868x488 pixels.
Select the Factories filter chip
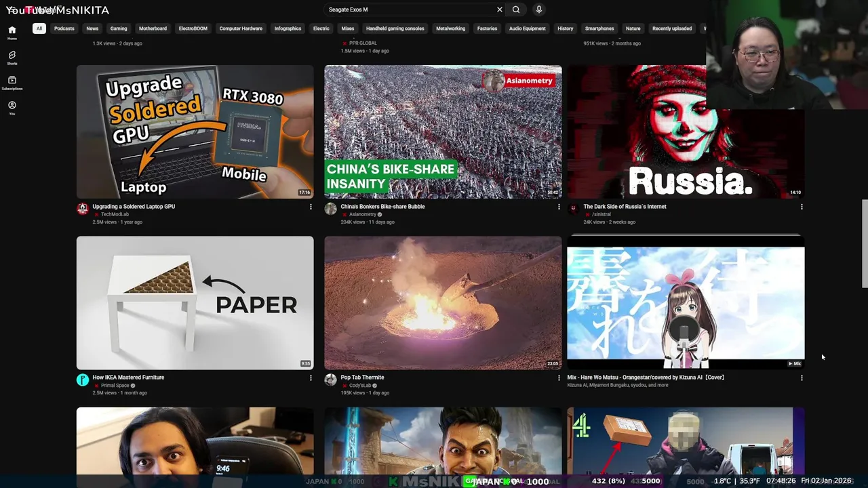(487, 28)
